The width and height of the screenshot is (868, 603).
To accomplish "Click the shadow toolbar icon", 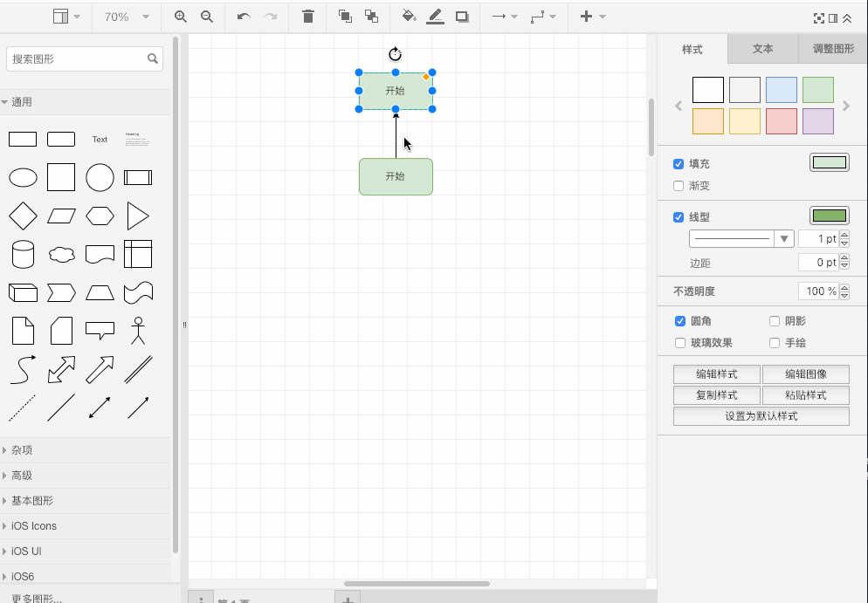I will [462, 17].
